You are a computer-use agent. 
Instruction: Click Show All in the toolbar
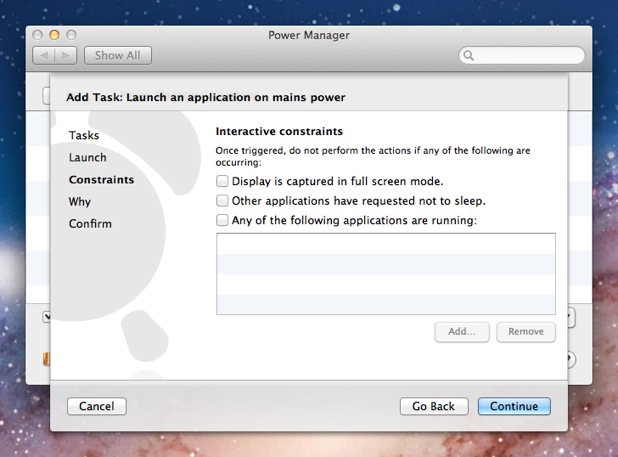[118, 56]
